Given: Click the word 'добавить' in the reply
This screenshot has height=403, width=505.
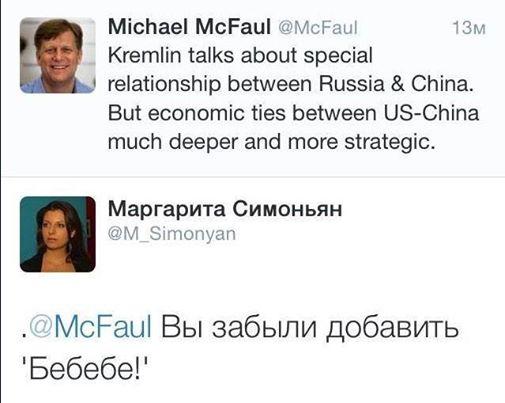Looking at the screenshot, I should 393,328.
